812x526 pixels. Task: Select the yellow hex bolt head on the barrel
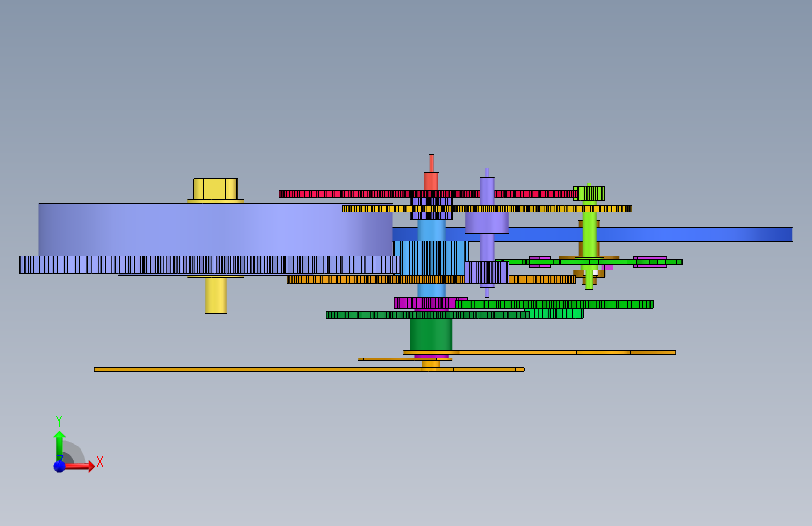click(214, 189)
